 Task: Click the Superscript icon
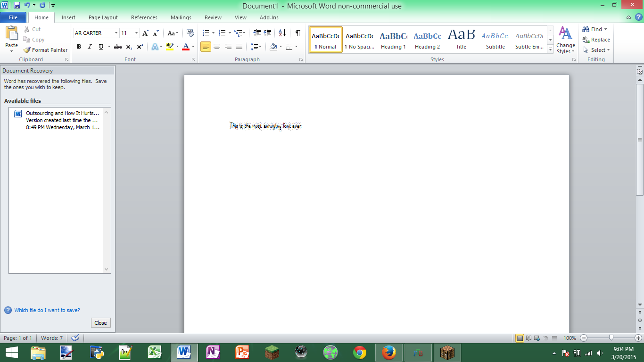coord(140,47)
